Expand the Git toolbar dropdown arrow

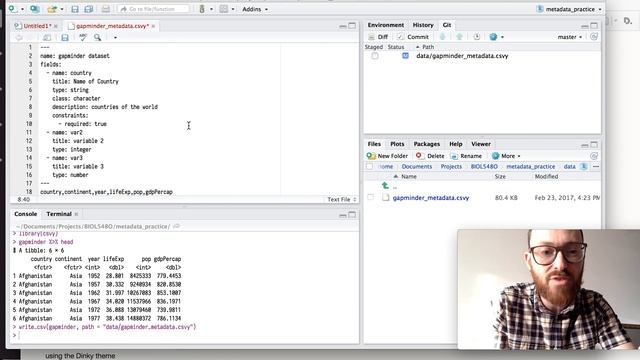(x=211, y=9)
